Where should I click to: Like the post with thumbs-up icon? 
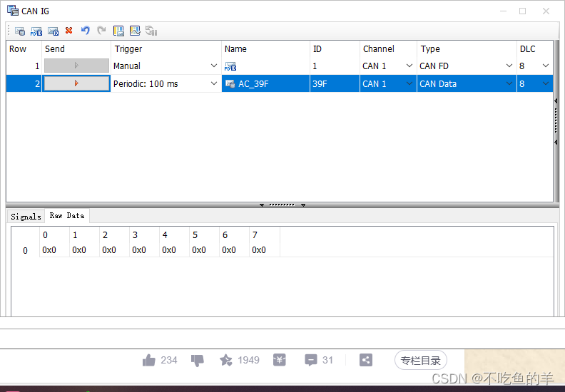[x=149, y=360]
